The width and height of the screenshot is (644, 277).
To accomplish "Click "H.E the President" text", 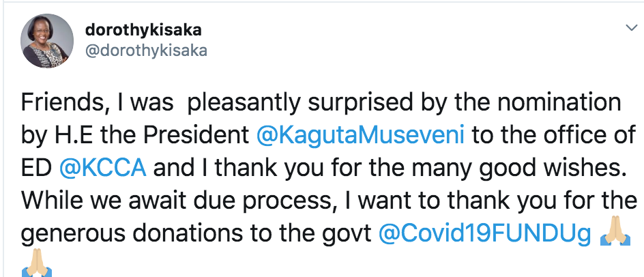I will tap(149, 135).
